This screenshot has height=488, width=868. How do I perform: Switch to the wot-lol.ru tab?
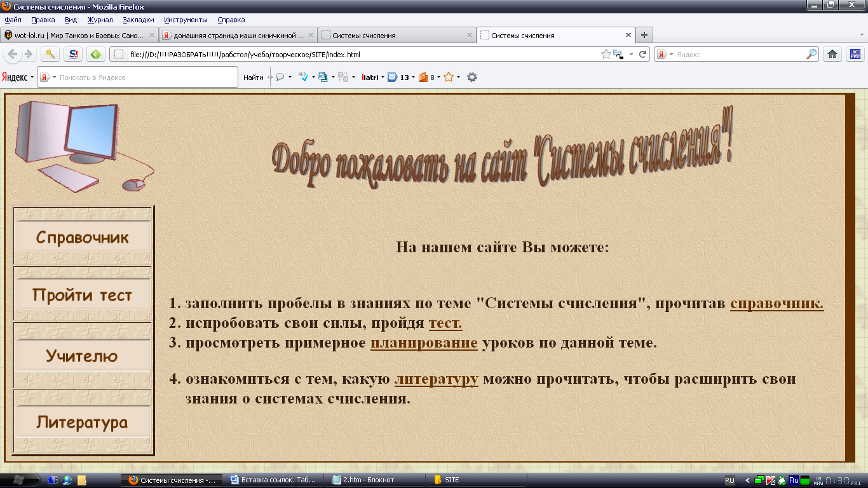click(x=79, y=36)
